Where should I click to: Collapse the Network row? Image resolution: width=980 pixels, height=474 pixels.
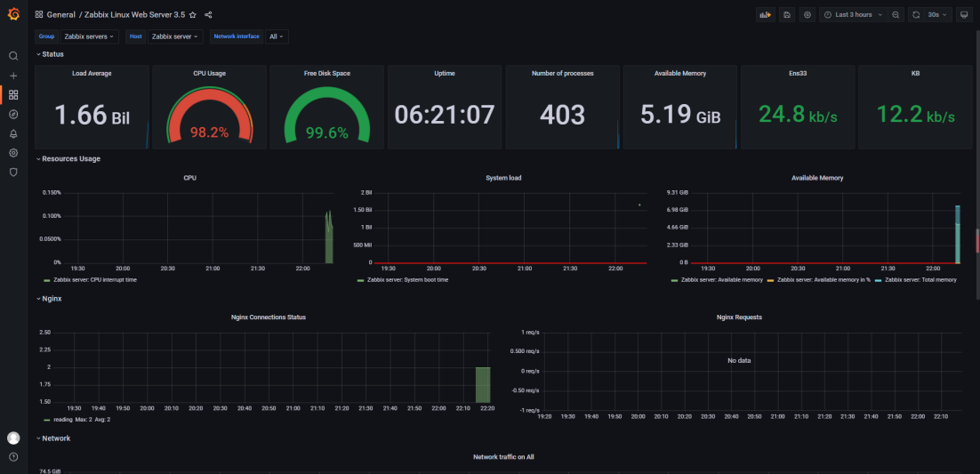tap(52, 438)
